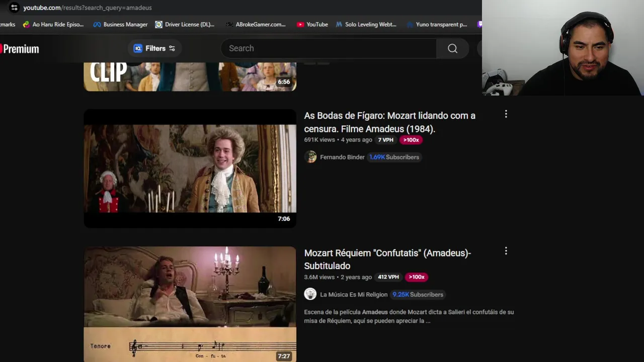Click La Música Es Mi Religion avatar
This screenshot has height=362, width=644.
click(x=310, y=294)
